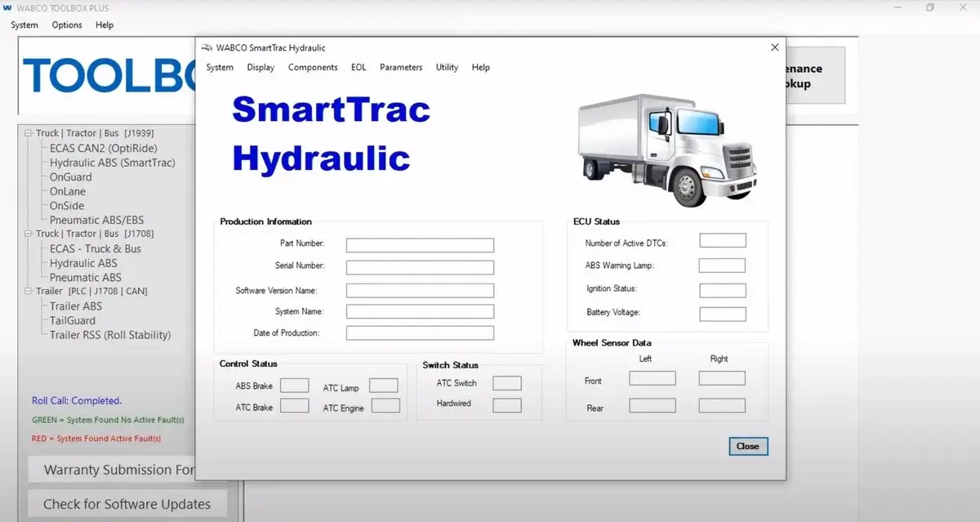Select Hydraulic ABS (SmartTrac) in tree
This screenshot has width=980, height=522.
click(112, 163)
